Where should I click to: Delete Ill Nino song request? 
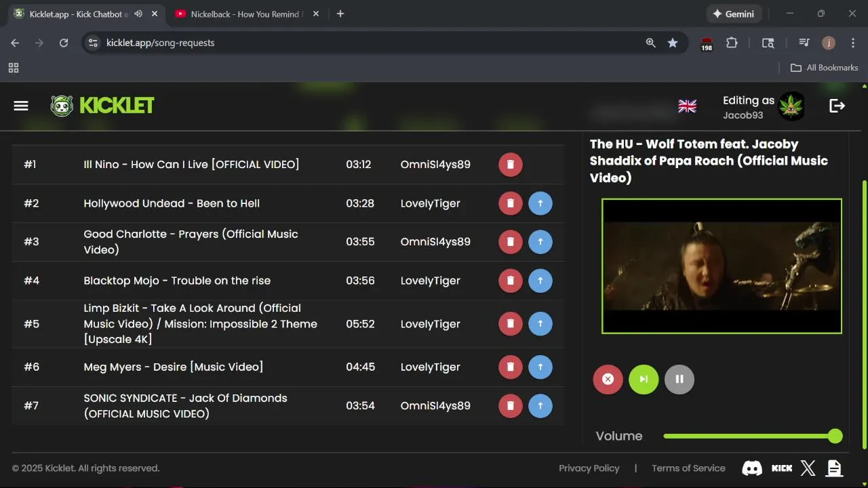click(x=511, y=165)
